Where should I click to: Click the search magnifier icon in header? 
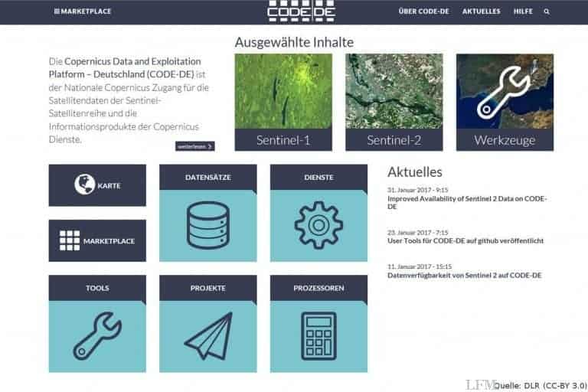547,12
